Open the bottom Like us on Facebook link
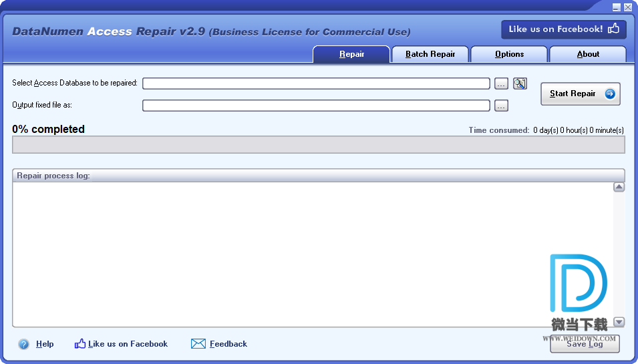 (128, 344)
